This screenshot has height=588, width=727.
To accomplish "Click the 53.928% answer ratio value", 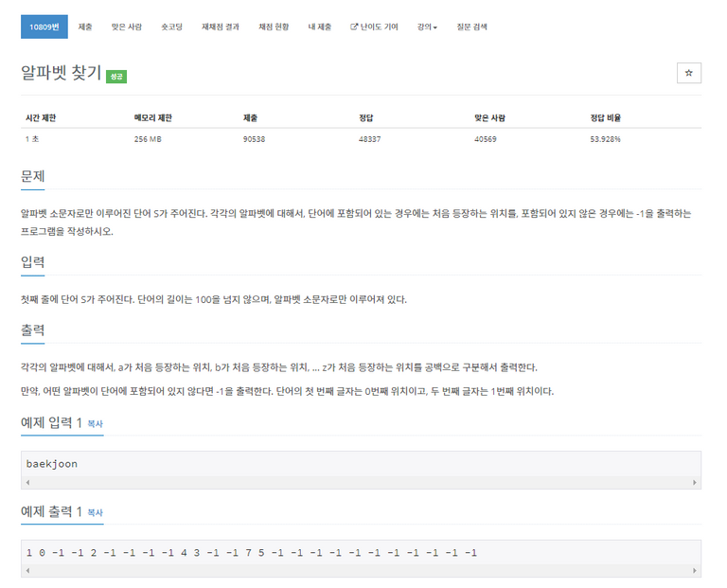I will [x=605, y=139].
